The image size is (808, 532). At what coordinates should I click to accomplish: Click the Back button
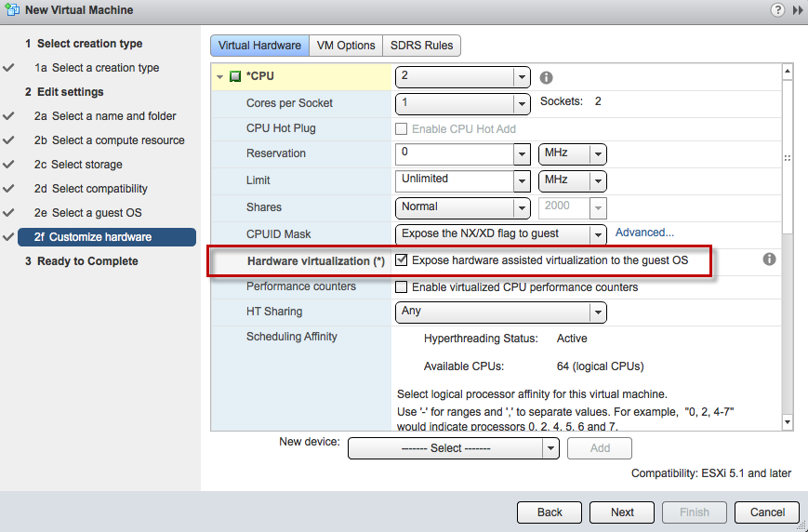[x=550, y=512]
